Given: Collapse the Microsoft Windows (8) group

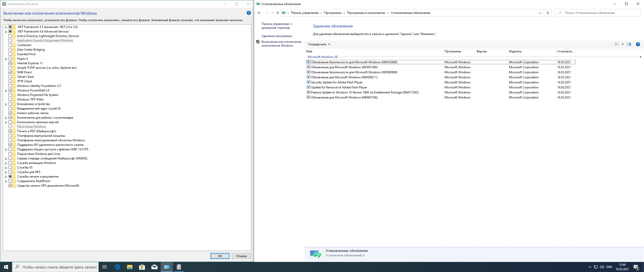Looking at the screenshot, I should click(640, 57).
